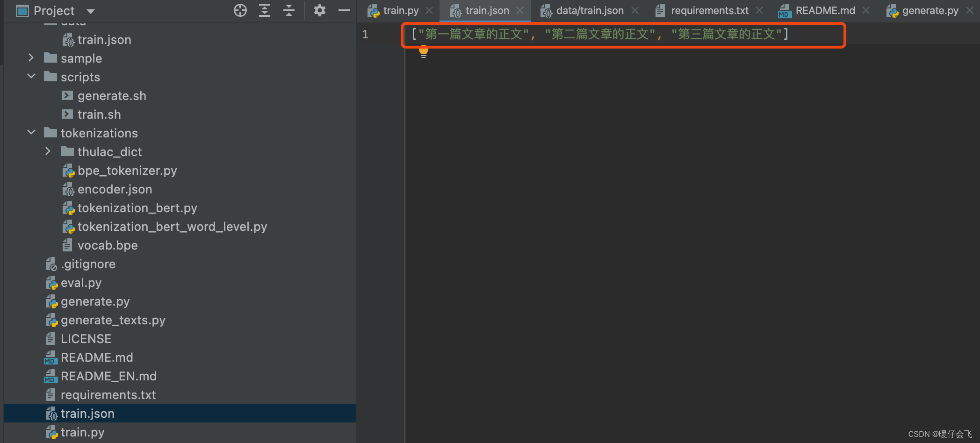The image size is (980, 443).
Task: Click the Collapse All icon in Project toolbar
Action: point(289,10)
